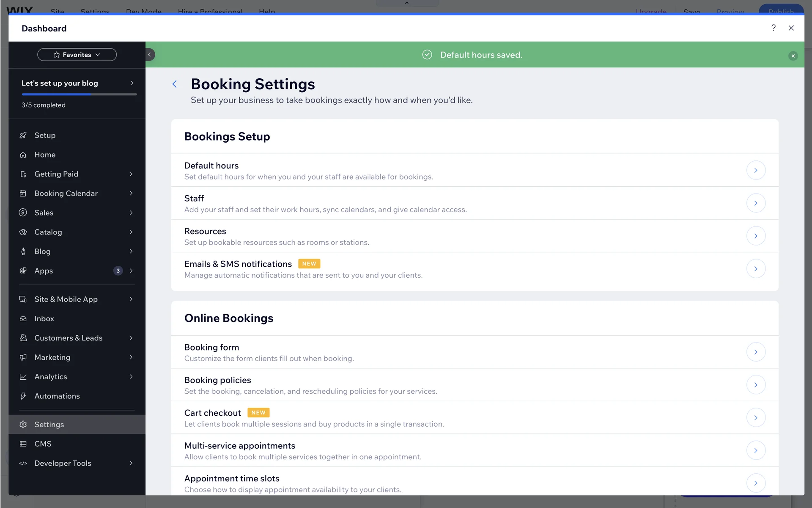The image size is (812, 508).
Task: Open Default hours settings arrow
Action: coord(756,171)
